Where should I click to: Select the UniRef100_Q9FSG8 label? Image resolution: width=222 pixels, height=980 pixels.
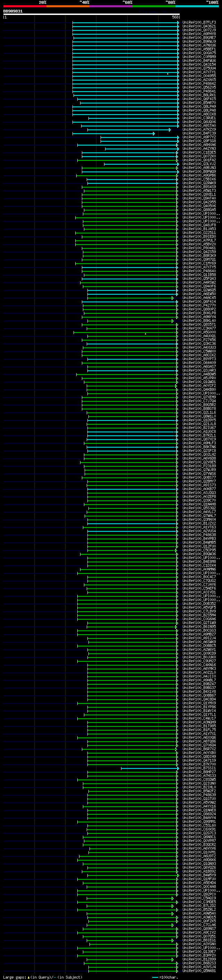(x=199, y=141)
